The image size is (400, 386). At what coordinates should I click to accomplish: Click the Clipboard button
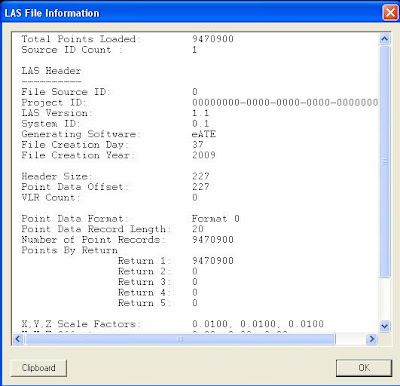pos(39,368)
